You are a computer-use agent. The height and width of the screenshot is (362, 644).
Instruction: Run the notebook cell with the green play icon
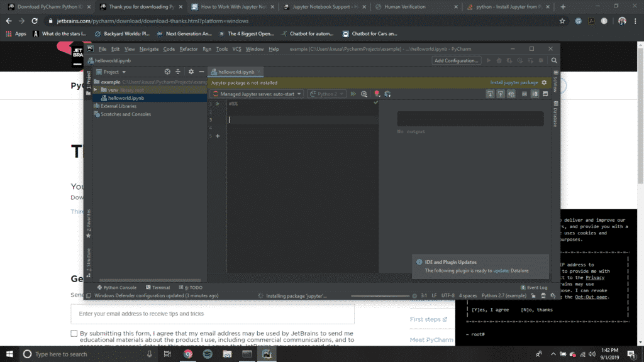[x=217, y=102]
